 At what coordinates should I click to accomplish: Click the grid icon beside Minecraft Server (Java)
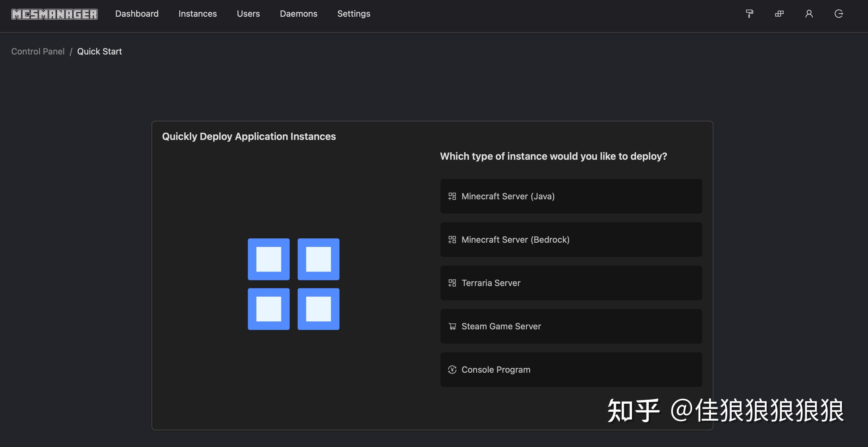point(452,196)
